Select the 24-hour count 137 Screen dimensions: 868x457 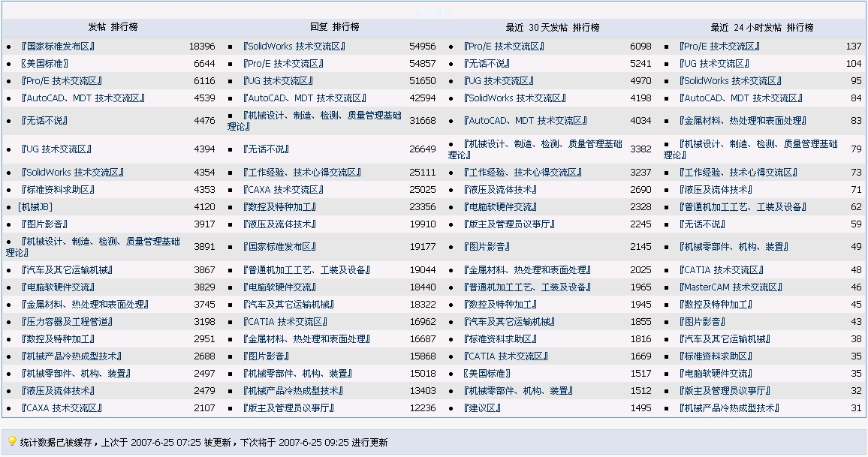pos(854,47)
